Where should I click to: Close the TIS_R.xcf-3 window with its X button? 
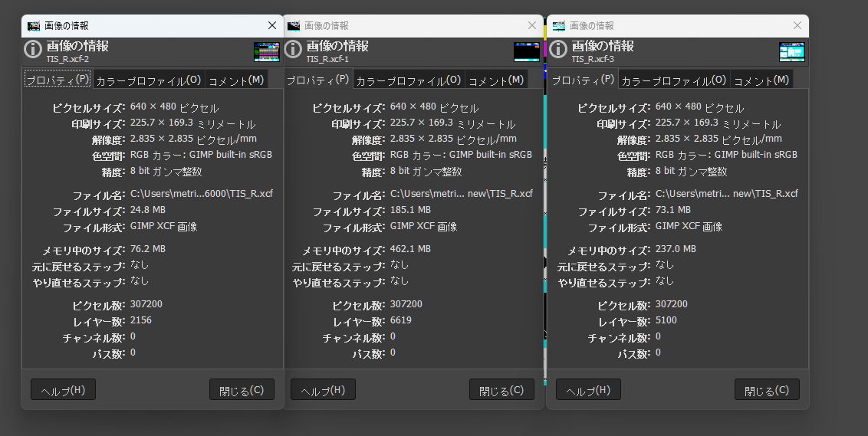(797, 25)
